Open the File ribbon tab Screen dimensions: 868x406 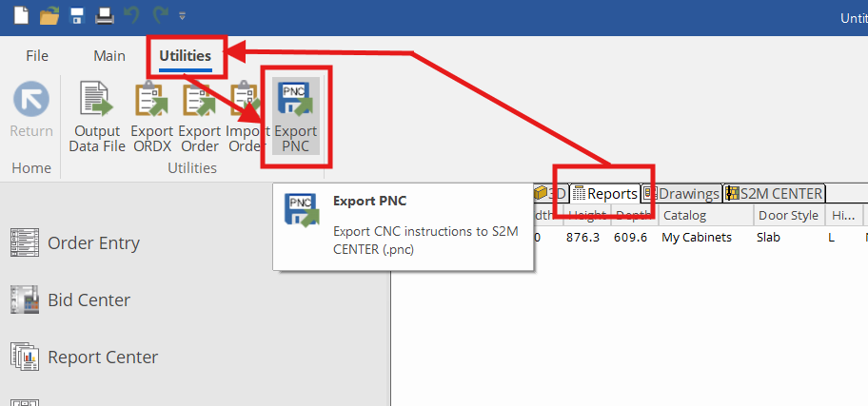pos(37,56)
